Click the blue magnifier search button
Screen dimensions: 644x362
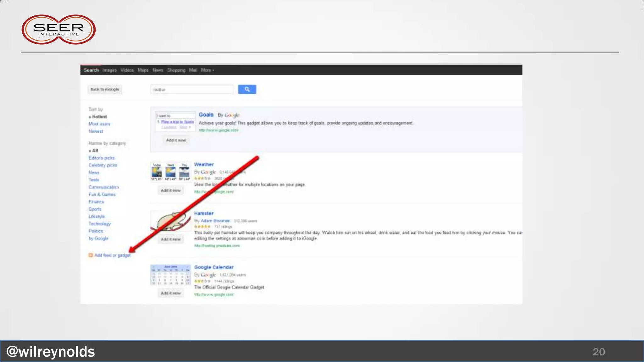pos(247,90)
